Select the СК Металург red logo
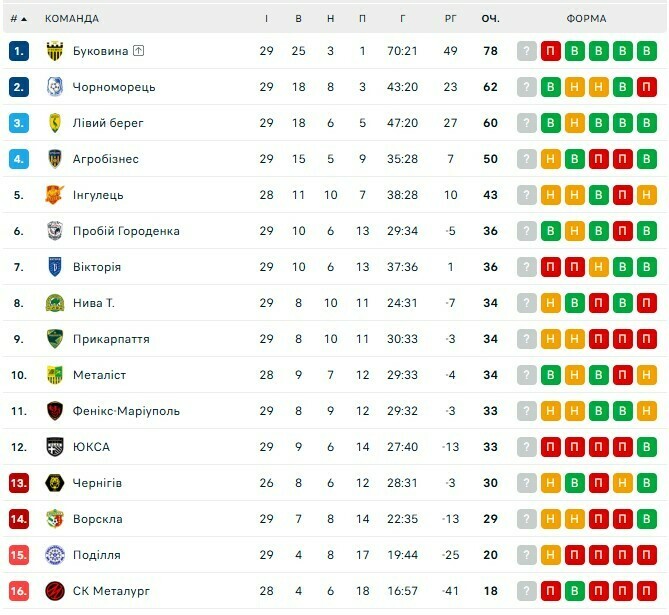Viewport: 669px width, 615px height. (55, 591)
